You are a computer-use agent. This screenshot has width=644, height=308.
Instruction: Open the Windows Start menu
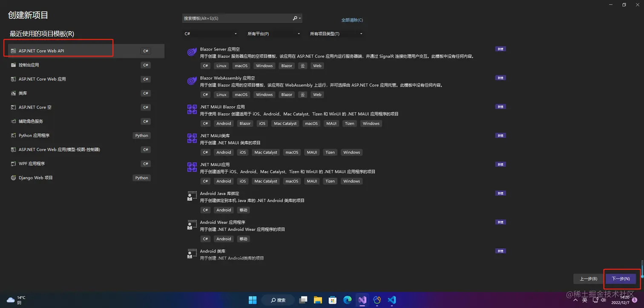click(x=252, y=300)
